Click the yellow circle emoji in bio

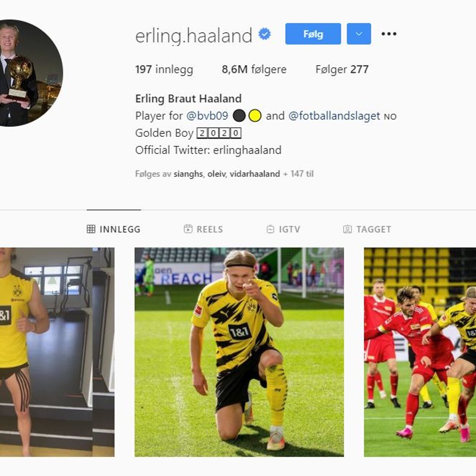255,116
